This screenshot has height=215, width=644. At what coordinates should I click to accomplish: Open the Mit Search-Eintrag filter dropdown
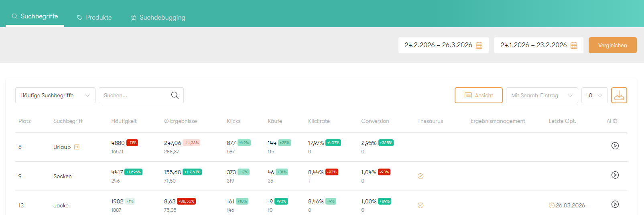tap(542, 95)
